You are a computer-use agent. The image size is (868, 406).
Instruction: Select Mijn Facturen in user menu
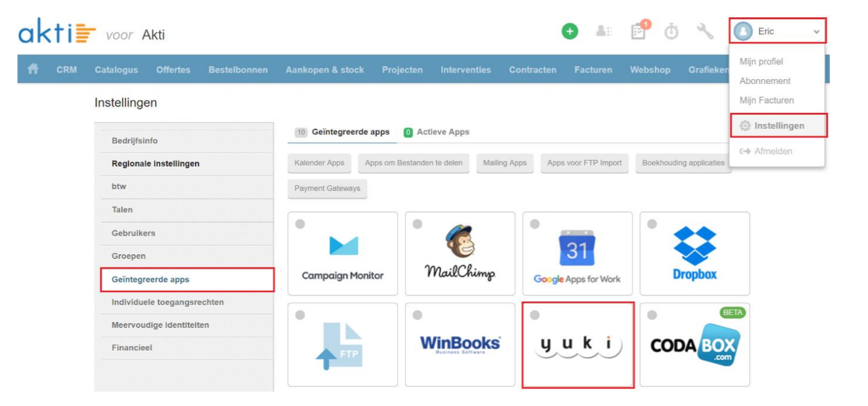[767, 100]
